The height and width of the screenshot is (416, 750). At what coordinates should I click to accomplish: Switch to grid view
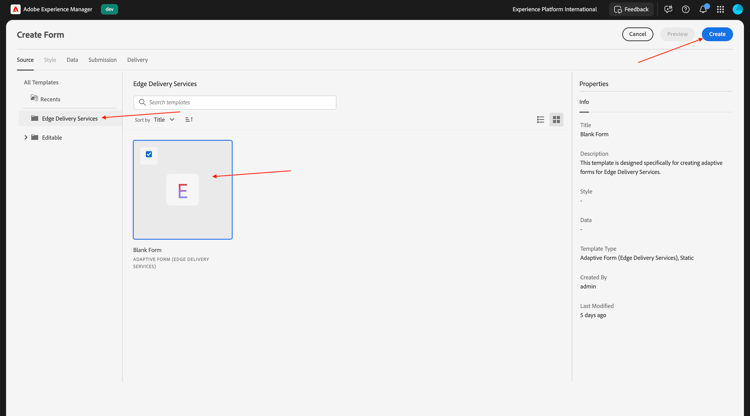tap(556, 120)
